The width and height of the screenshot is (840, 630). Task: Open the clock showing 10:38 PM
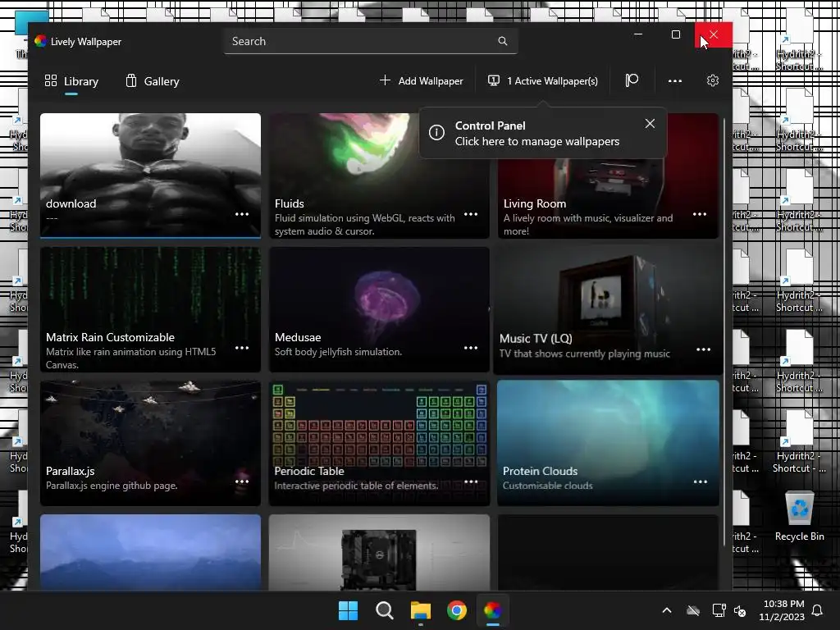coord(782,610)
